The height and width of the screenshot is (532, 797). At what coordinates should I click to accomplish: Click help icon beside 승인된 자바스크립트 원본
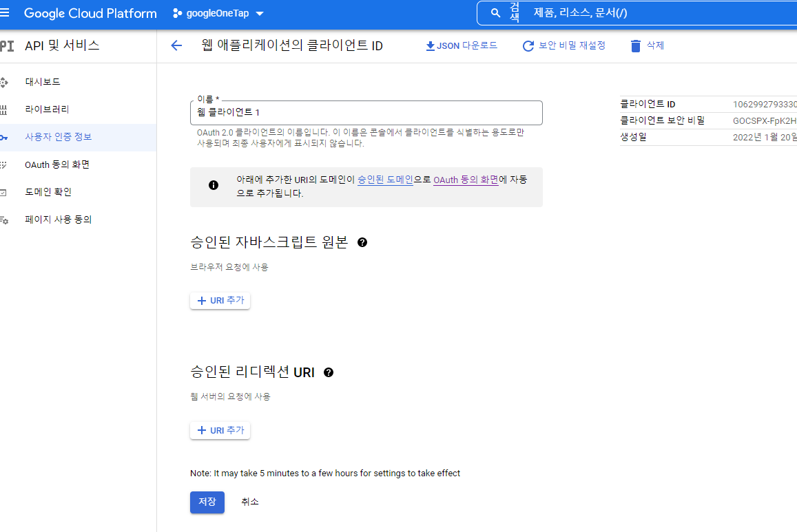click(362, 243)
